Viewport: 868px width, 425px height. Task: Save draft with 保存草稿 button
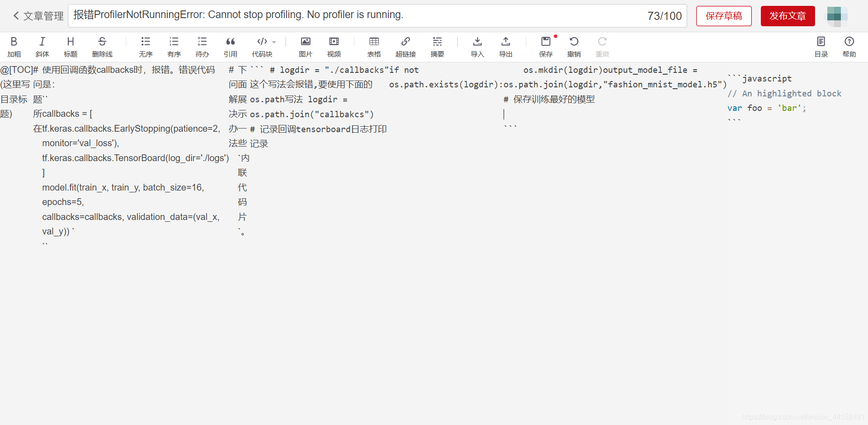pyautogui.click(x=724, y=16)
